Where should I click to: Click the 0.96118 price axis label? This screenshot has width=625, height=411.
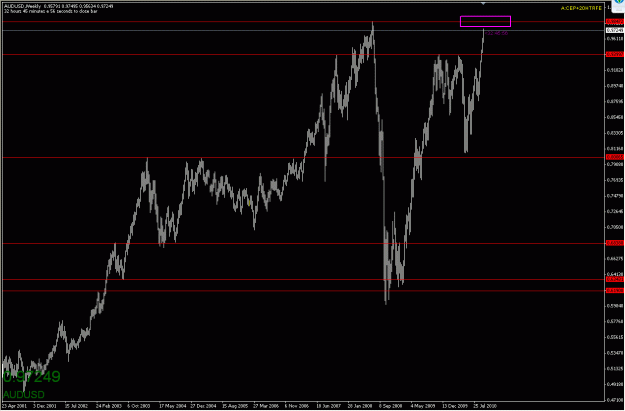(615, 39)
